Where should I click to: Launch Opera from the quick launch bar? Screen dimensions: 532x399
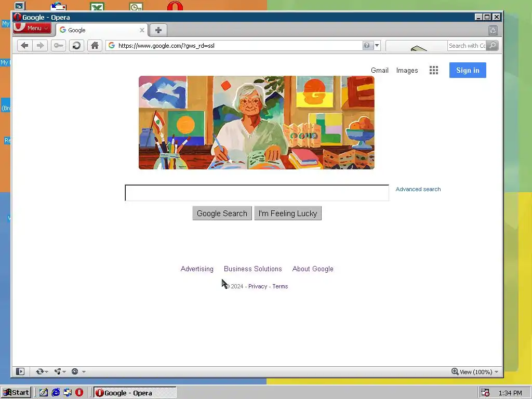tap(79, 393)
